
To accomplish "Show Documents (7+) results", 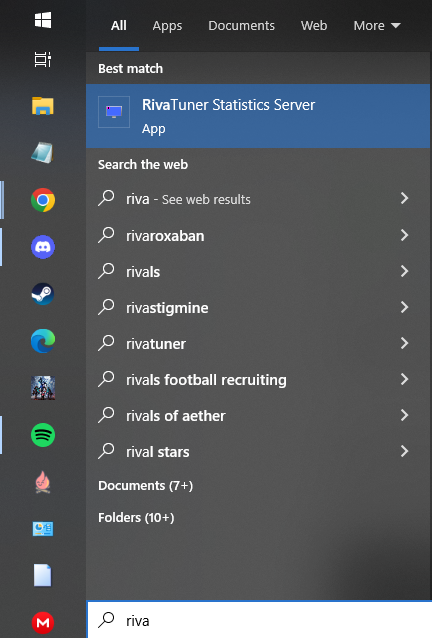I will [146, 485].
